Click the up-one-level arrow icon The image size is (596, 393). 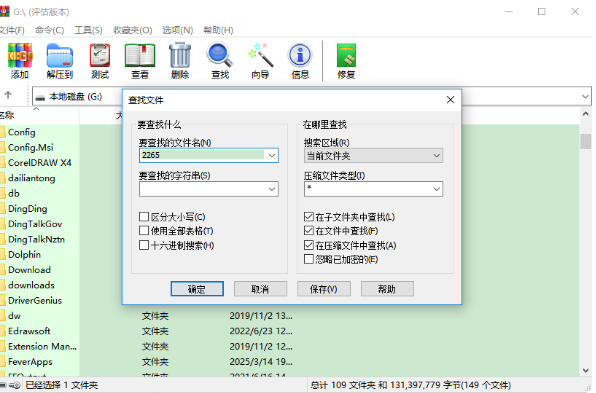pyautogui.click(x=8, y=95)
